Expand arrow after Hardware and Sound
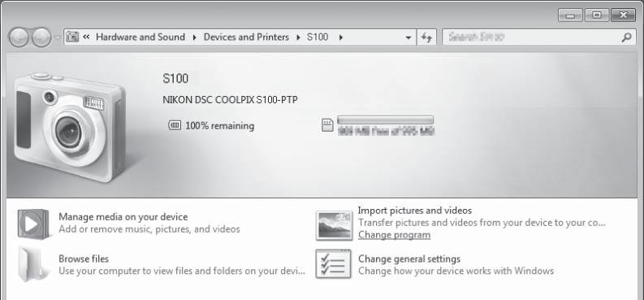The image size is (644, 300). point(194,37)
